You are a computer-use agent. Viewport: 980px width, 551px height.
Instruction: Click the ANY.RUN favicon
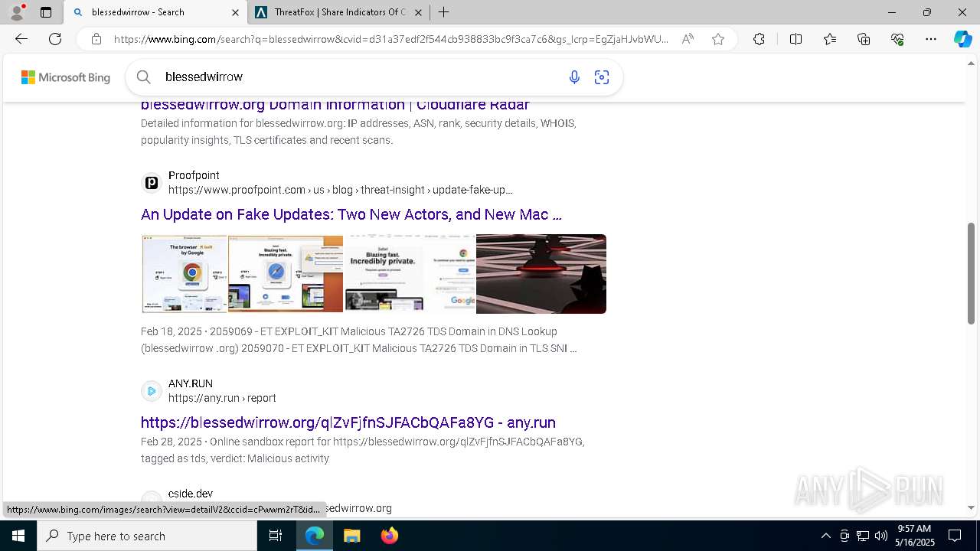152,391
